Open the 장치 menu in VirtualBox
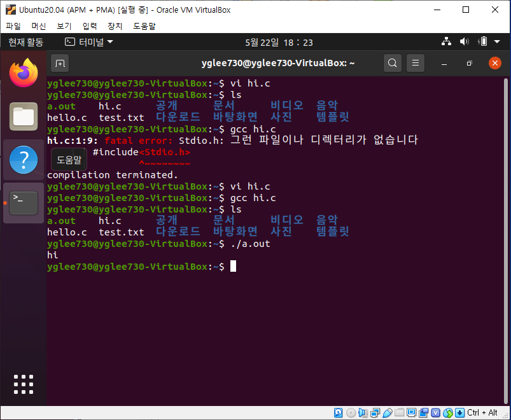This screenshot has width=511, height=420. [x=115, y=26]
